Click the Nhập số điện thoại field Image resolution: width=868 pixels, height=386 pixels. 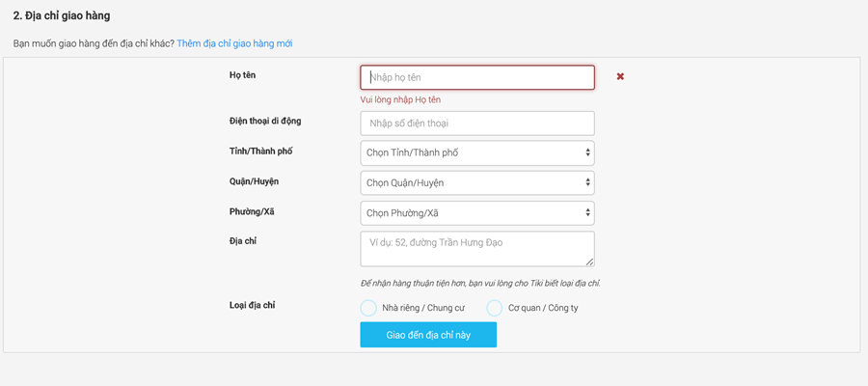[x=477, y=124]
